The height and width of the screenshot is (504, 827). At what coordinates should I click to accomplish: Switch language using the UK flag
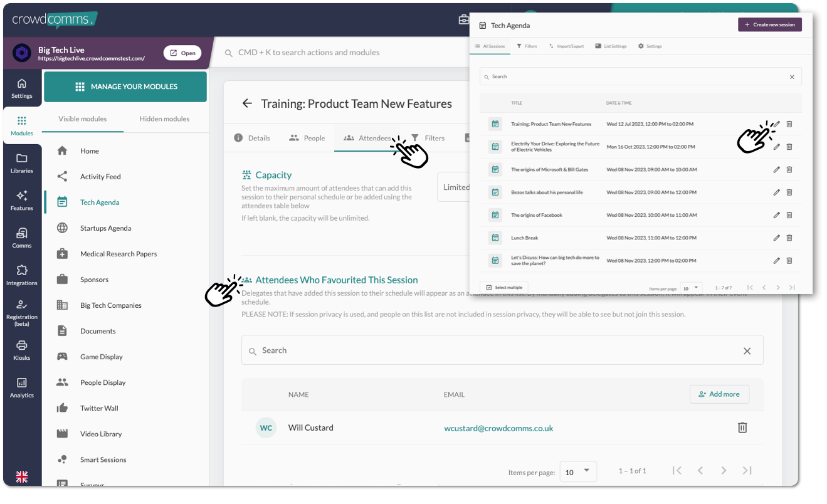coord(22,476)
